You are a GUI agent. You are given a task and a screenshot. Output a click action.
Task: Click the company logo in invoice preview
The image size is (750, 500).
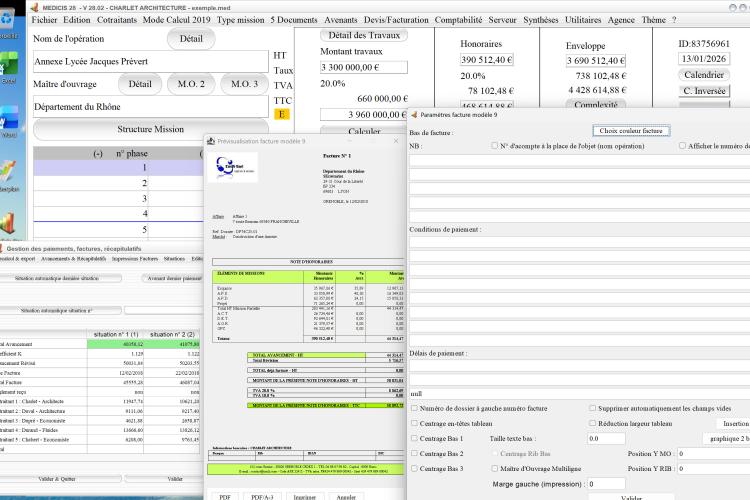233,167
